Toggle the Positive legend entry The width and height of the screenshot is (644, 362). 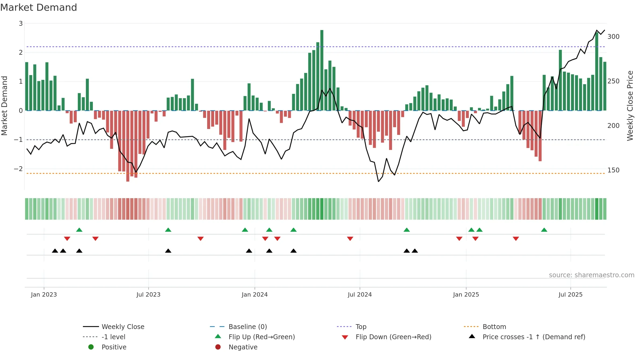click(x=107, y=347)
